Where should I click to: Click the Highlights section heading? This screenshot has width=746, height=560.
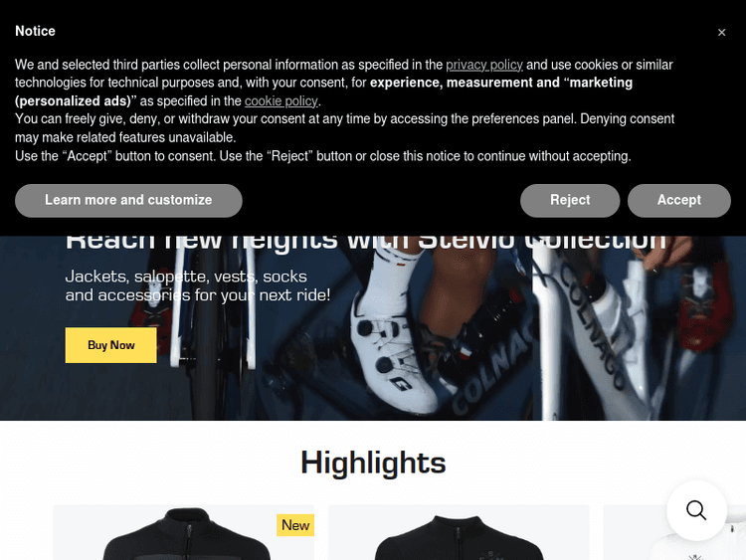point(373,463)
